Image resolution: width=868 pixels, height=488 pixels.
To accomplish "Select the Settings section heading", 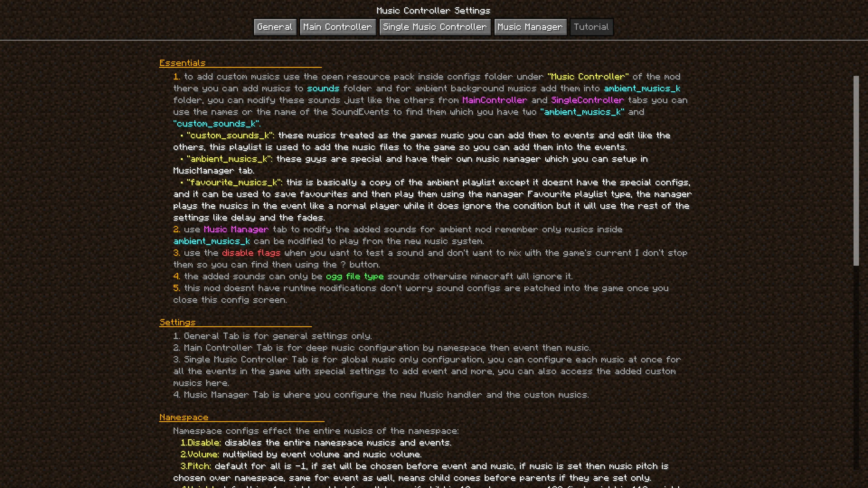I will point(178,322).
